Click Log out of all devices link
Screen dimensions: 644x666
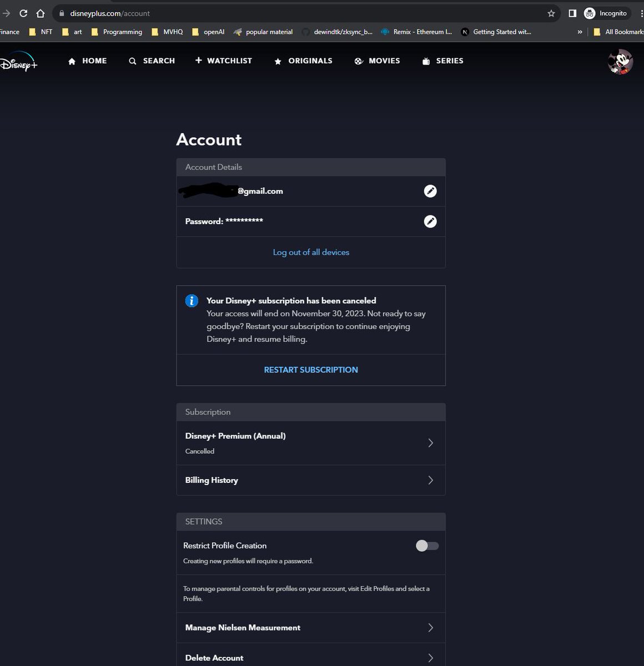point(311,252)
